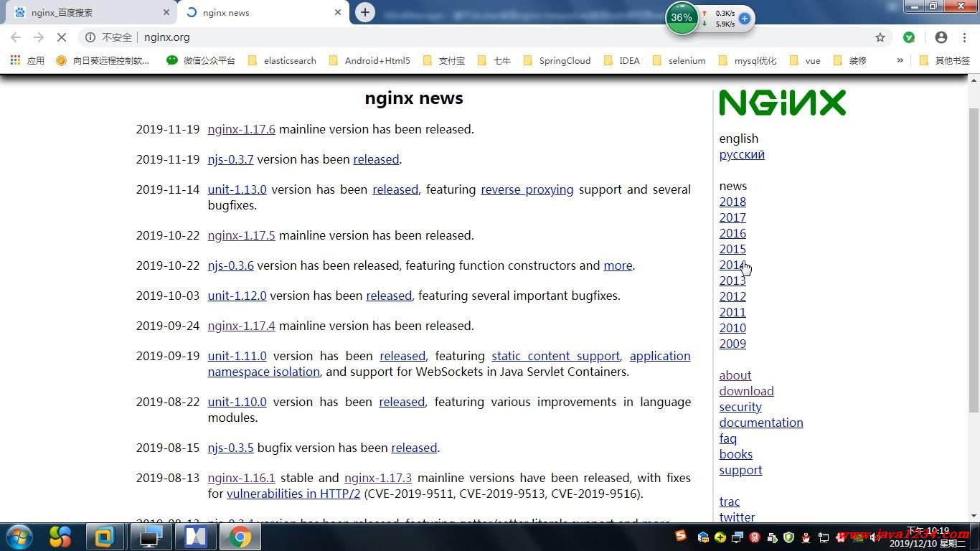Click the blue plus on the speed widget
This screenshot has height=551, width=980.
(x=745, y=19)
